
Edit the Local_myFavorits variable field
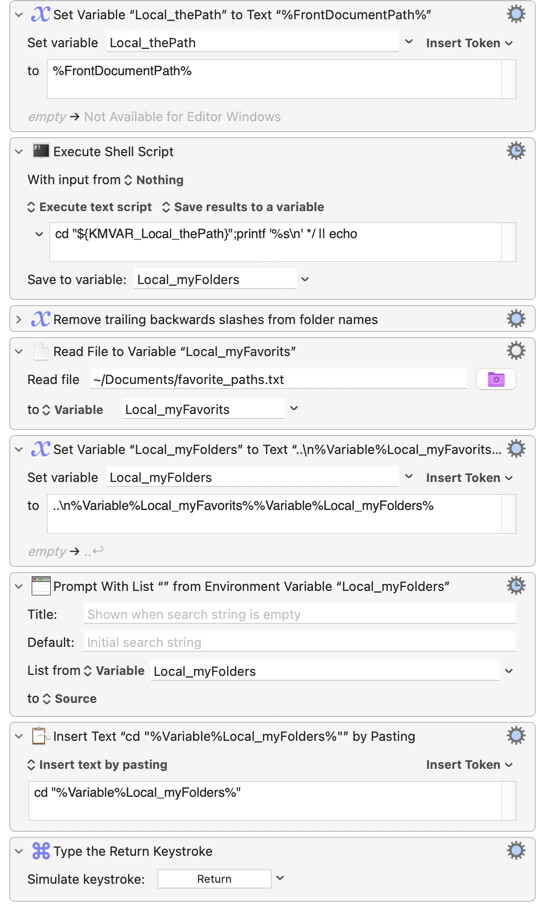click(203, 409)
